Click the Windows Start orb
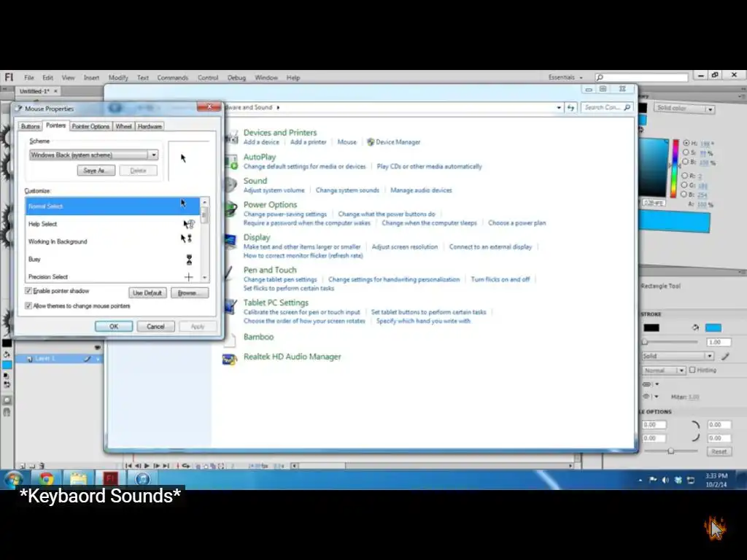Screen dimensions: 747x560 13,479
